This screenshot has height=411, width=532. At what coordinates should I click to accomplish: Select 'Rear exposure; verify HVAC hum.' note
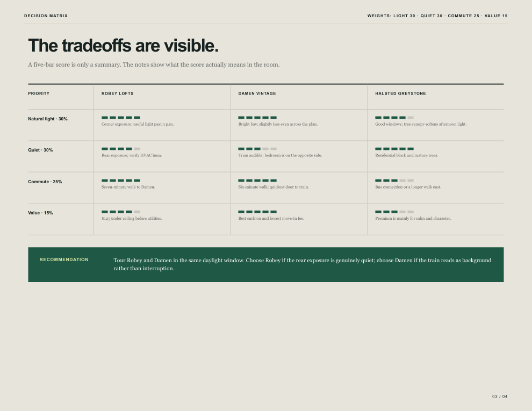click(x=132, y=155)
